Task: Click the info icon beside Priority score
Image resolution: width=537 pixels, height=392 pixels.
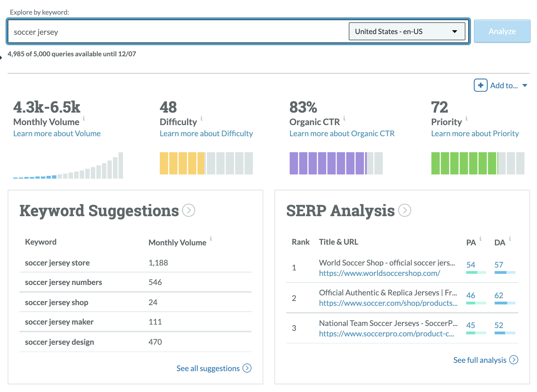Action: pos(467,119)
